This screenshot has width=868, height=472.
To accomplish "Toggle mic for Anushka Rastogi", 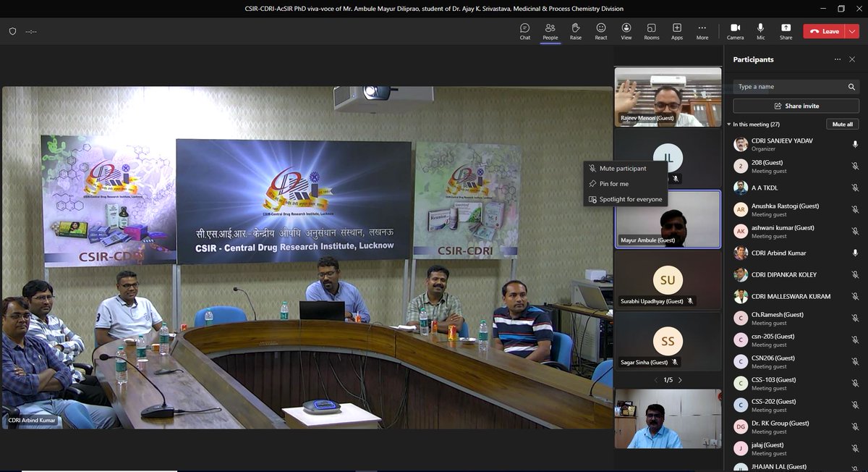I will click(855, 210).
